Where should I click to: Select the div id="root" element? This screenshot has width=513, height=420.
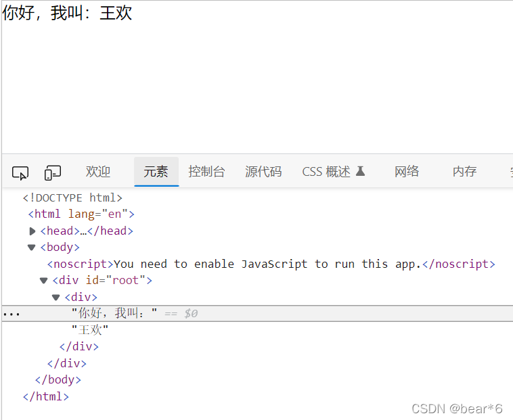tap(102, 281)
